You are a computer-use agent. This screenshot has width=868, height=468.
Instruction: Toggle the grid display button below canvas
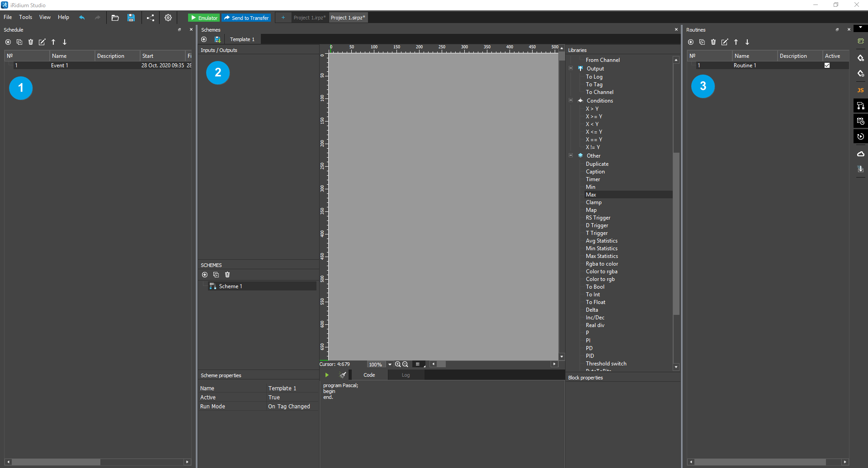(418, 365)
